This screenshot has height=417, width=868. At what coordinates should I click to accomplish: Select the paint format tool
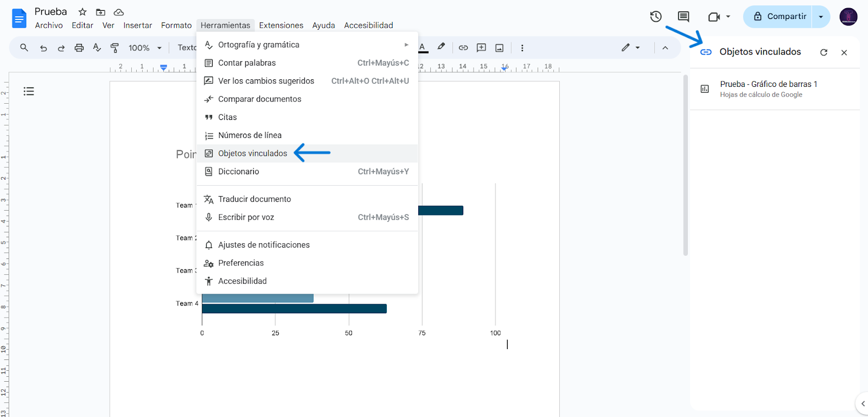(x=114, y=48)
